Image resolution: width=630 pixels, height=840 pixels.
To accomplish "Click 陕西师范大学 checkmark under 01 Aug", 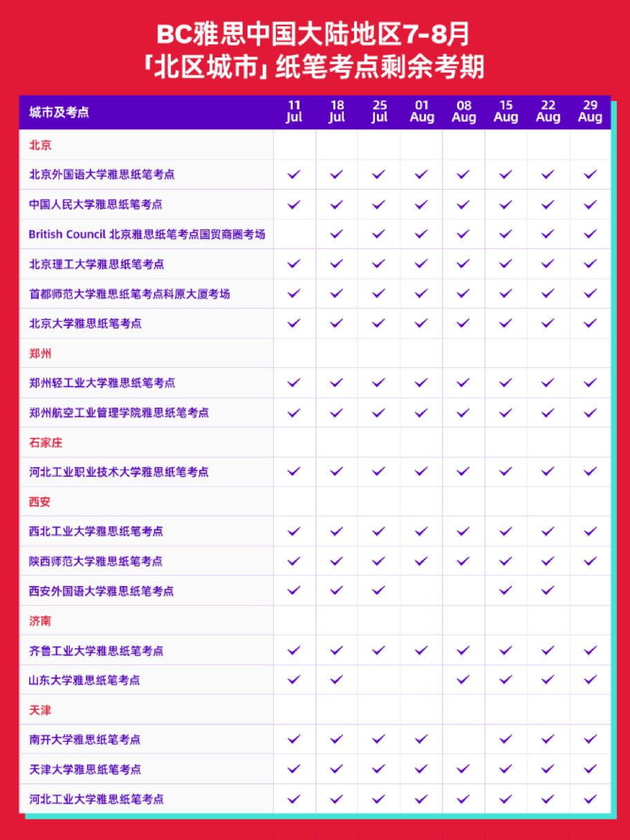I will click(421, 562).
